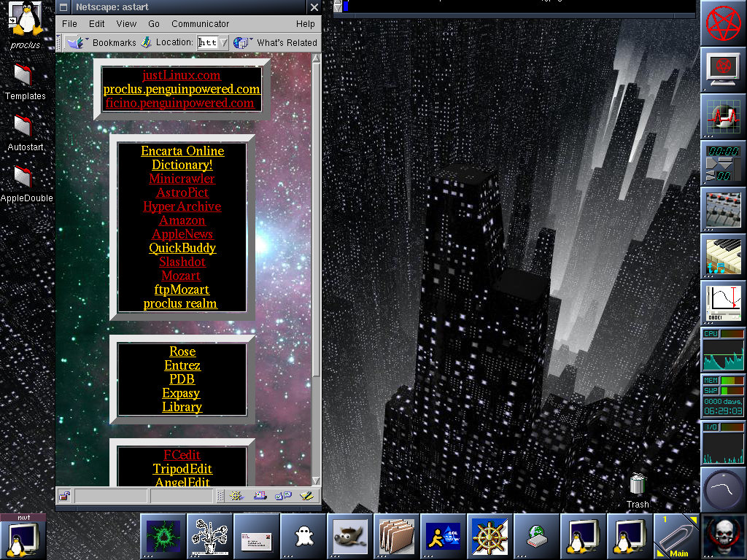Click the red pentagram dock icon
747x560 pixels.
(x=723, y=23)
